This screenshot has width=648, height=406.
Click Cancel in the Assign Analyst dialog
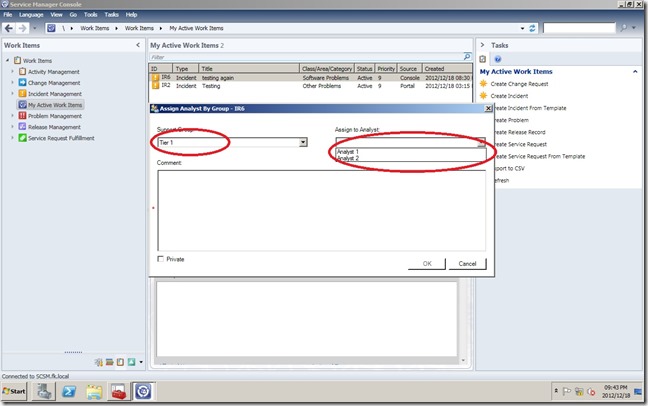click(x=467, y=264)
